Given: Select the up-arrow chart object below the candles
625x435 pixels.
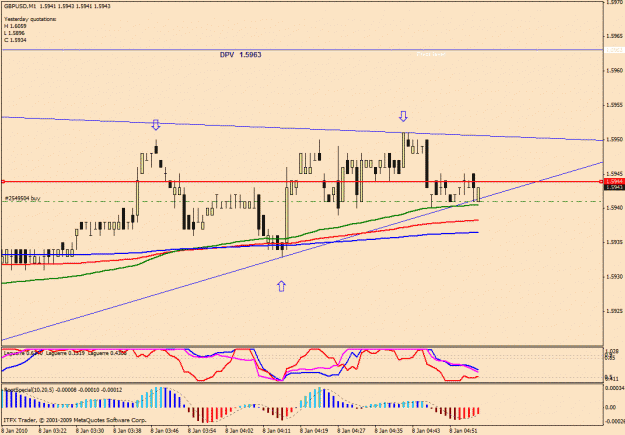Looking at the screenshot, I should 281,286.
